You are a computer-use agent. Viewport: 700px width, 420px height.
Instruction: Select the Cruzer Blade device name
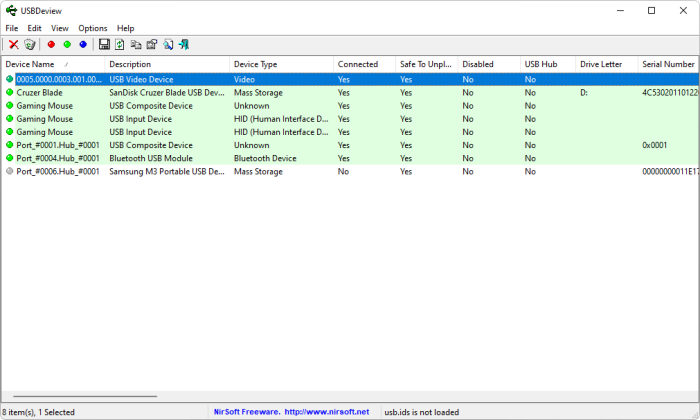pos(39,92)
